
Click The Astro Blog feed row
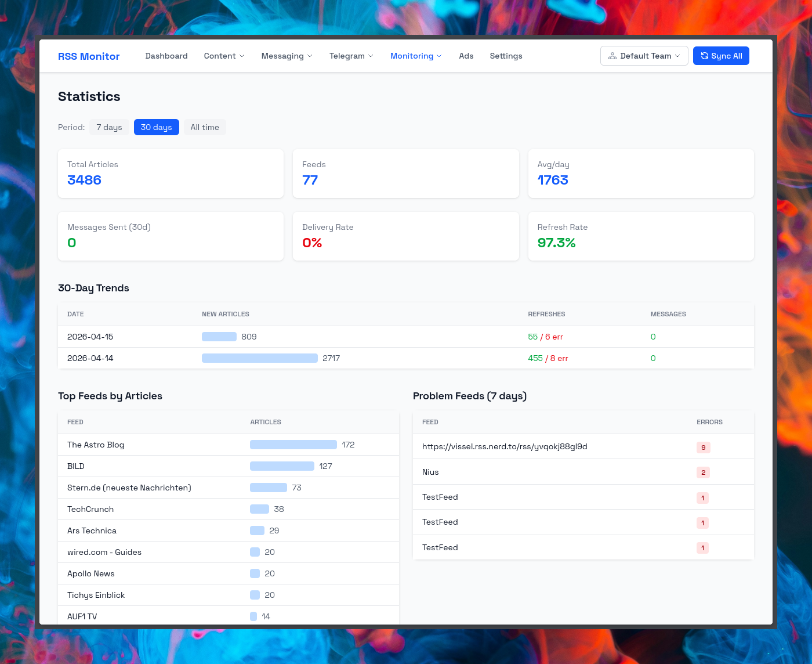click(x=96, y=445)
